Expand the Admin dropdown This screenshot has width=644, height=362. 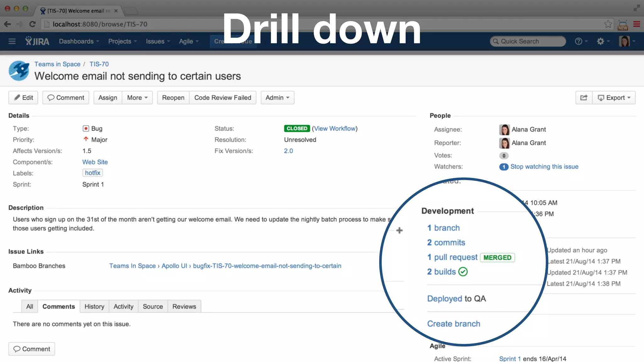point(277,98)
